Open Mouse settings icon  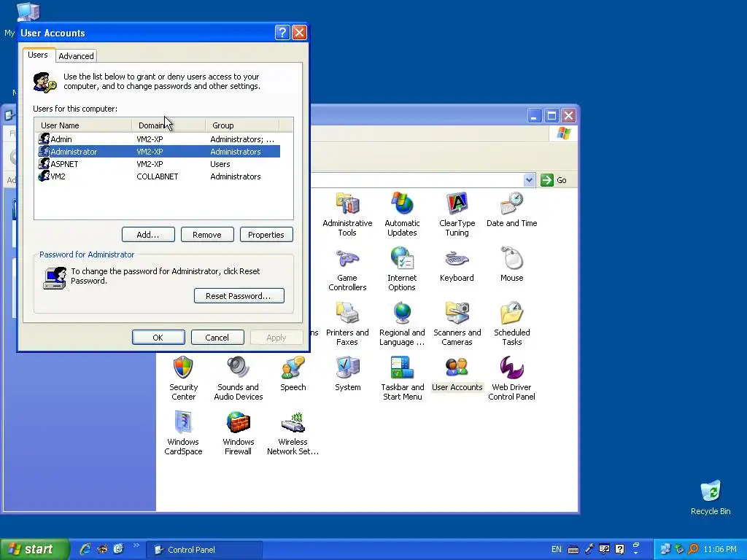pyautogui.click(x=511, y=265)
